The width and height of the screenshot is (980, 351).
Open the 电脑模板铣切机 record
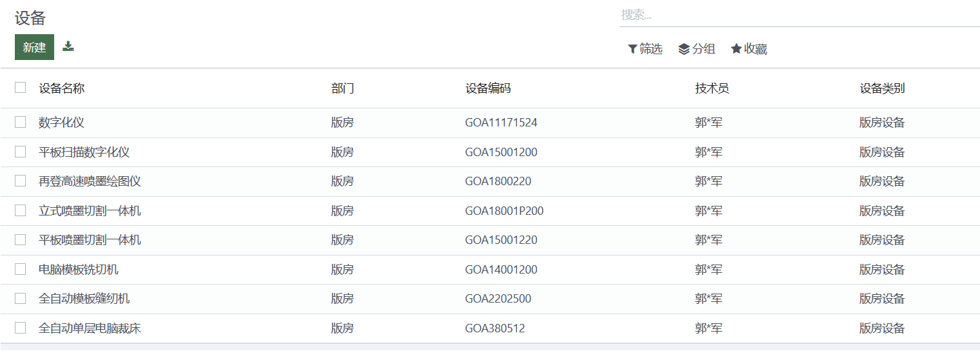point(79,270)
